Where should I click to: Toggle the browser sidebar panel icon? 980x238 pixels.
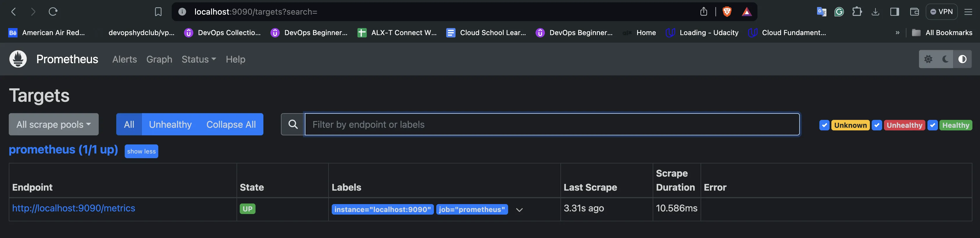[x=895, y=12]
